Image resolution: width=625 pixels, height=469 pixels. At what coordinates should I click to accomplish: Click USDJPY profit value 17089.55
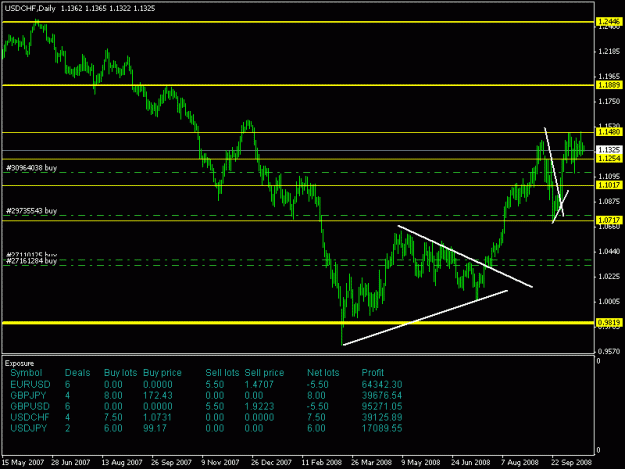tap(382, 428)
